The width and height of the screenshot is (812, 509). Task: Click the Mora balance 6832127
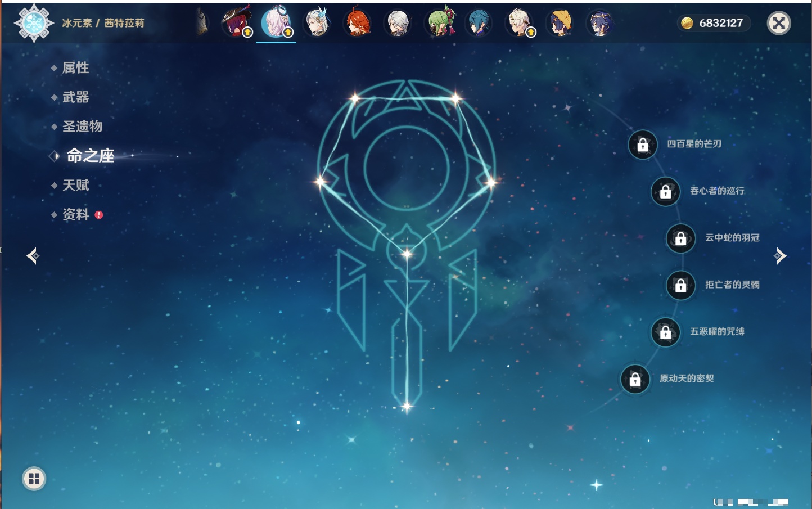coord(713,23)
